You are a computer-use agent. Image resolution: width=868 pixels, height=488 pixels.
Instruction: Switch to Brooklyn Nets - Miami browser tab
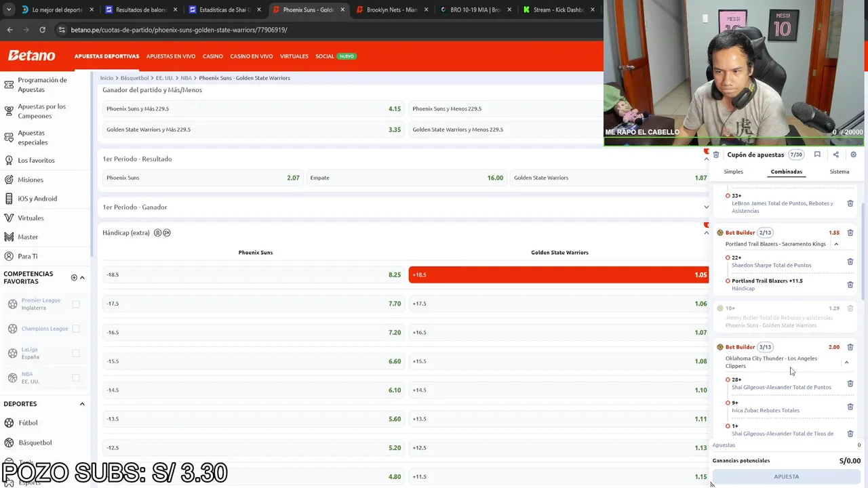(391, 9)
